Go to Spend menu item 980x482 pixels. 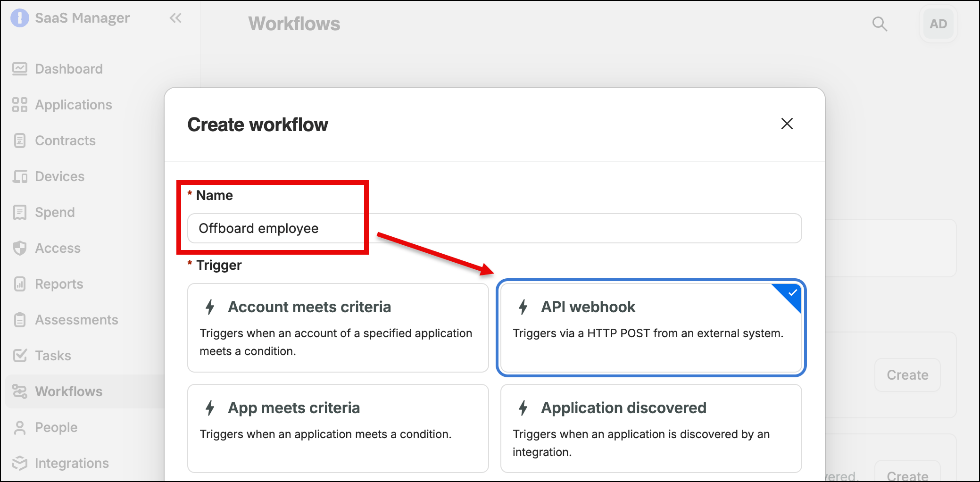pyautogui.click(x=55, y=212)
